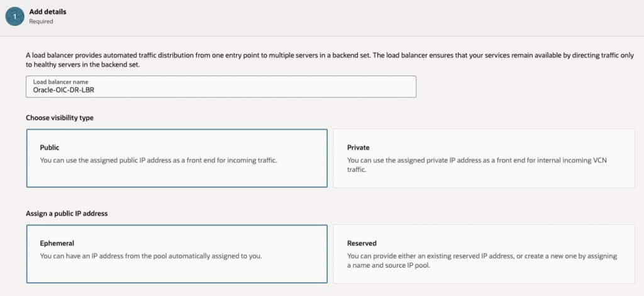Click the "Assign a public IP address" heading

[67, 213]
